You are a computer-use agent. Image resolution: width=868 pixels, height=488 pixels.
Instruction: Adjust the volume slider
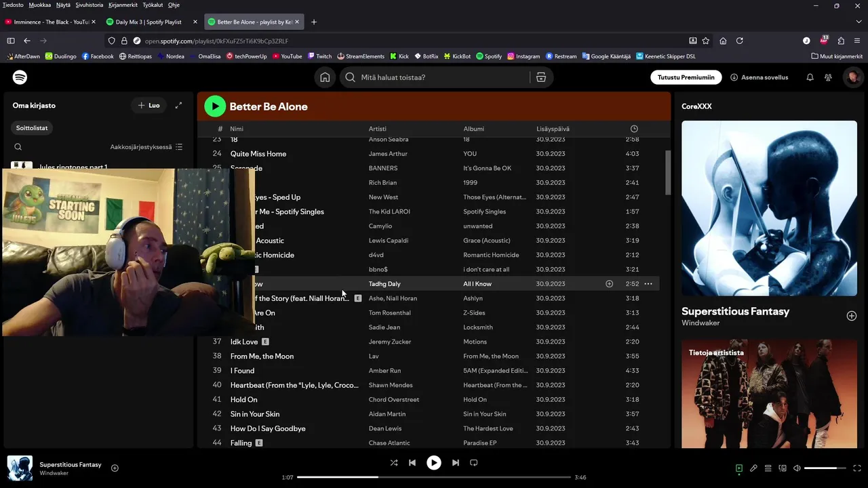825,468
